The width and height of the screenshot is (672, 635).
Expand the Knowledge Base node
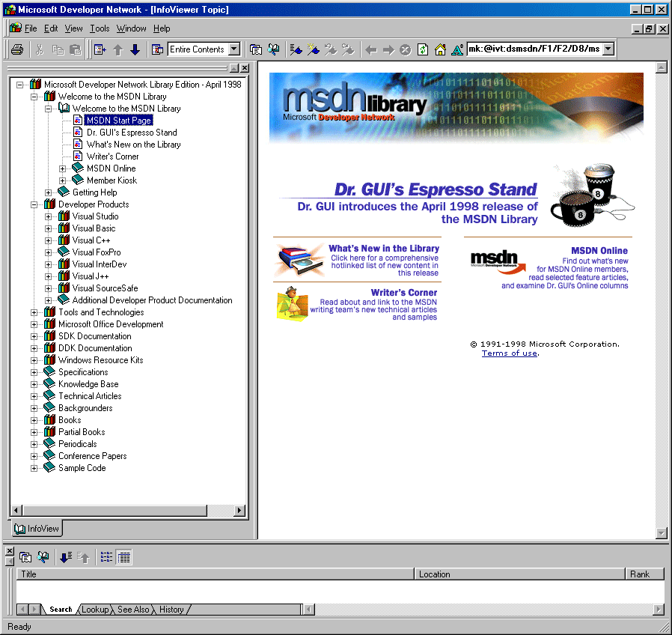(34, 385)
